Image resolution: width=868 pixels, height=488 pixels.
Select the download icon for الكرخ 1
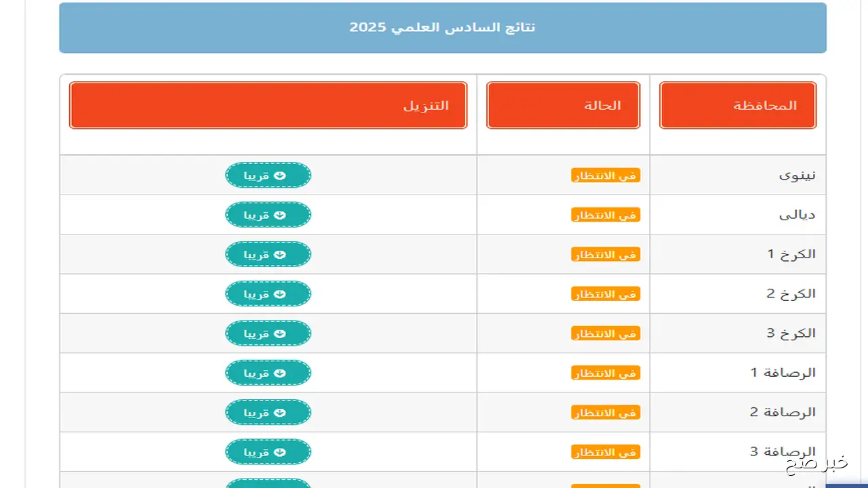(279, 254)
